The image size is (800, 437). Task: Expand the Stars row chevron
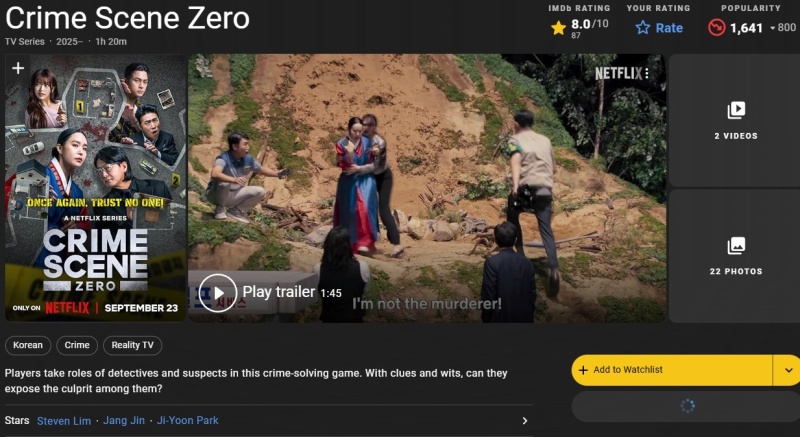pos(525,421)
